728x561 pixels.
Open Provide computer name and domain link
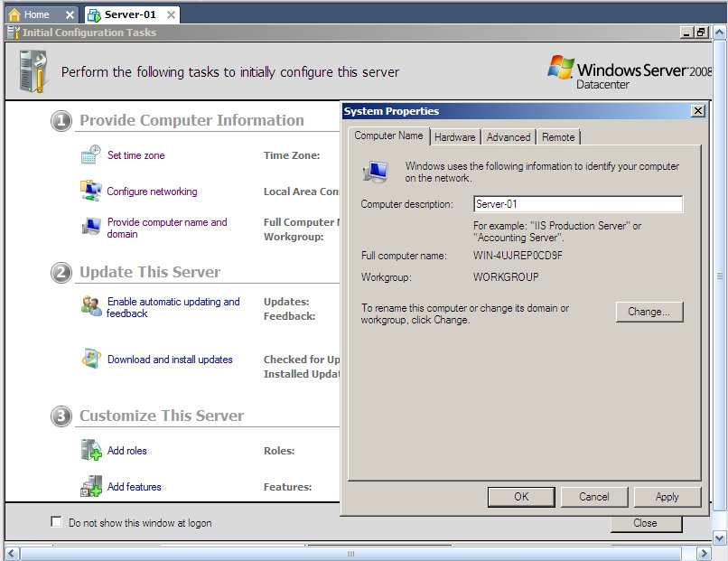coord(167,228)
